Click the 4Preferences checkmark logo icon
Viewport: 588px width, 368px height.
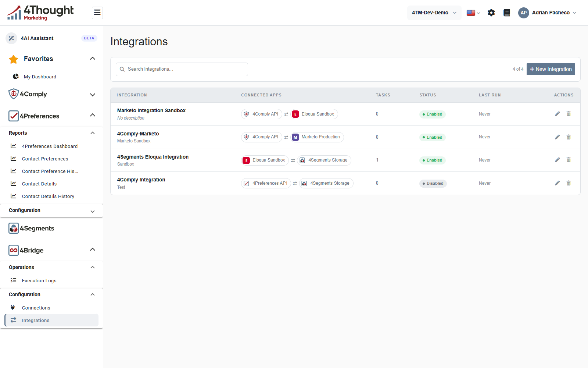(14, 116)
